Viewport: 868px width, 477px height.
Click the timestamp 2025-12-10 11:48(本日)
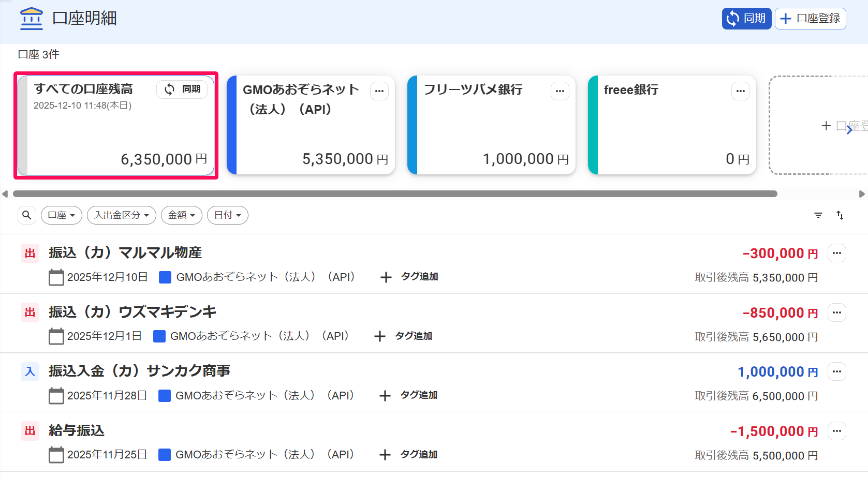click(83, 106)
